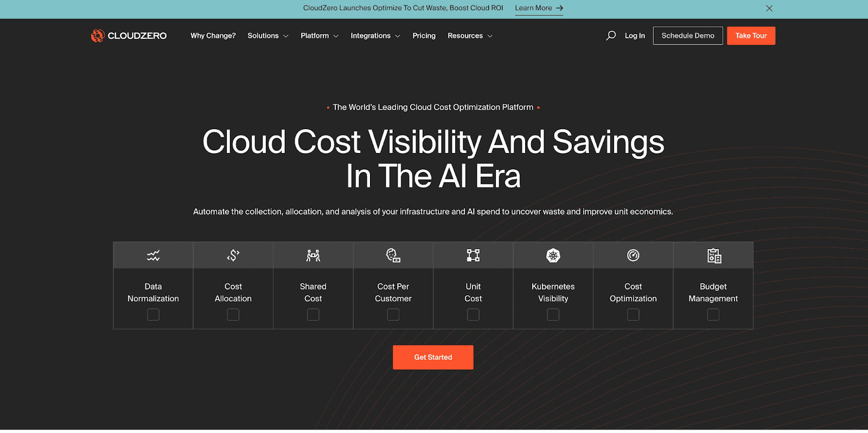Click the Kubernetes Visibility helm icon
The image size is (868, 433).
[553, 255]
